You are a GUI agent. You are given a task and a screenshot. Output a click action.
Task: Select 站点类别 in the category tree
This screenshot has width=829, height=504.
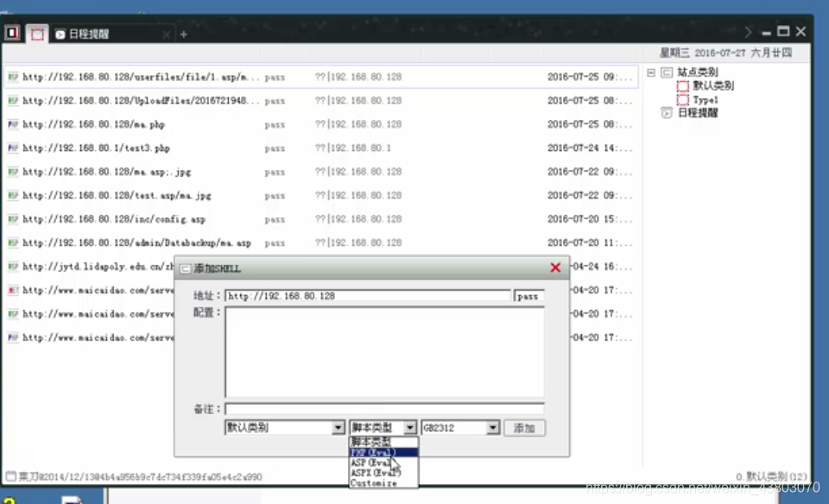click(698, 72)
